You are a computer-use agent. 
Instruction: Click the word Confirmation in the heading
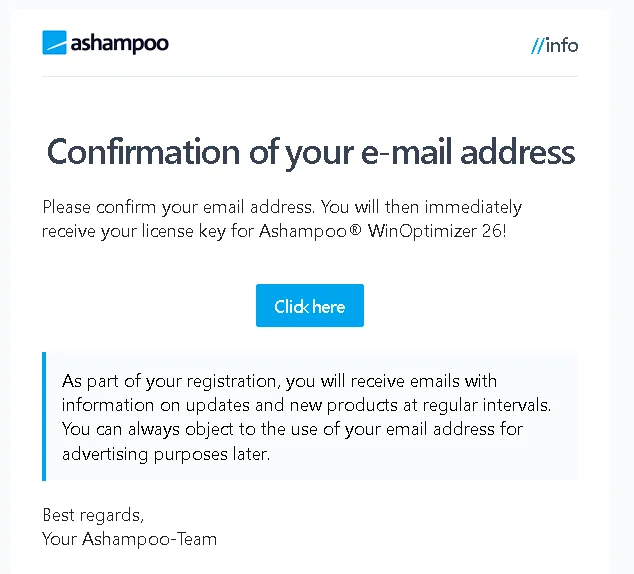[x=144, y=152]
